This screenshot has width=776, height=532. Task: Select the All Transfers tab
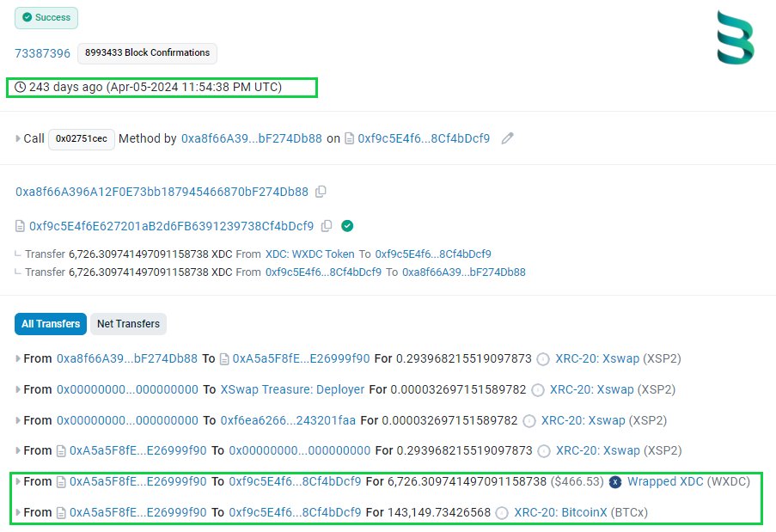[x=51, y=324]
